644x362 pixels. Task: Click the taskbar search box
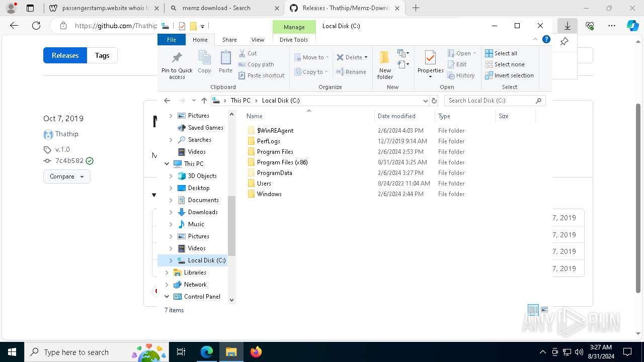pos(97,352)
